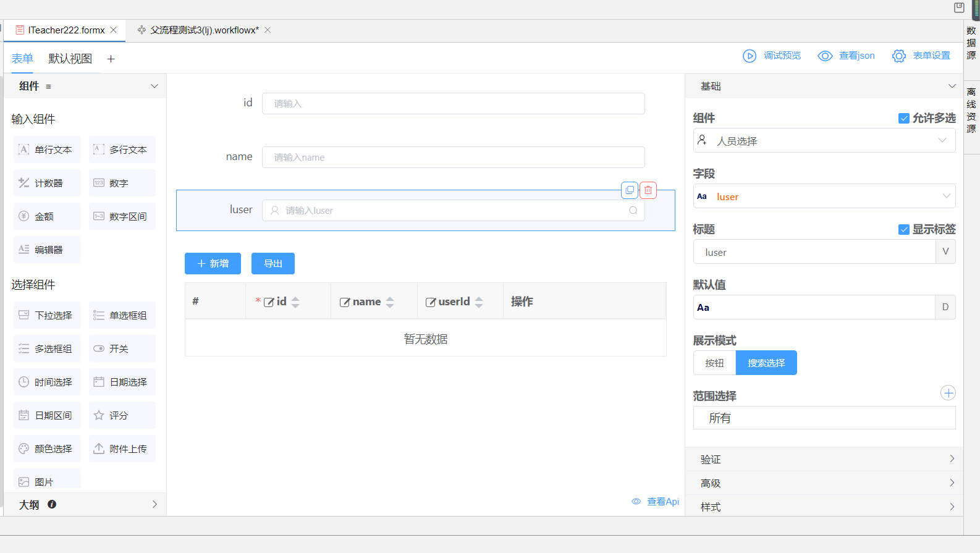Click the name input field
980x553 pixels.
pyautogui.click(x=453, y=158)
